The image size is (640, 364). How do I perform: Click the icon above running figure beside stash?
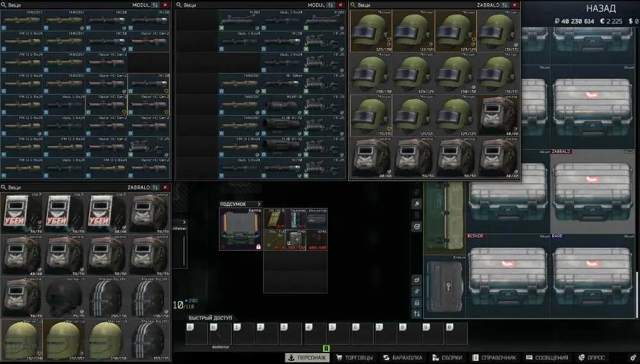pyautogui.click(x=417, y=280)
